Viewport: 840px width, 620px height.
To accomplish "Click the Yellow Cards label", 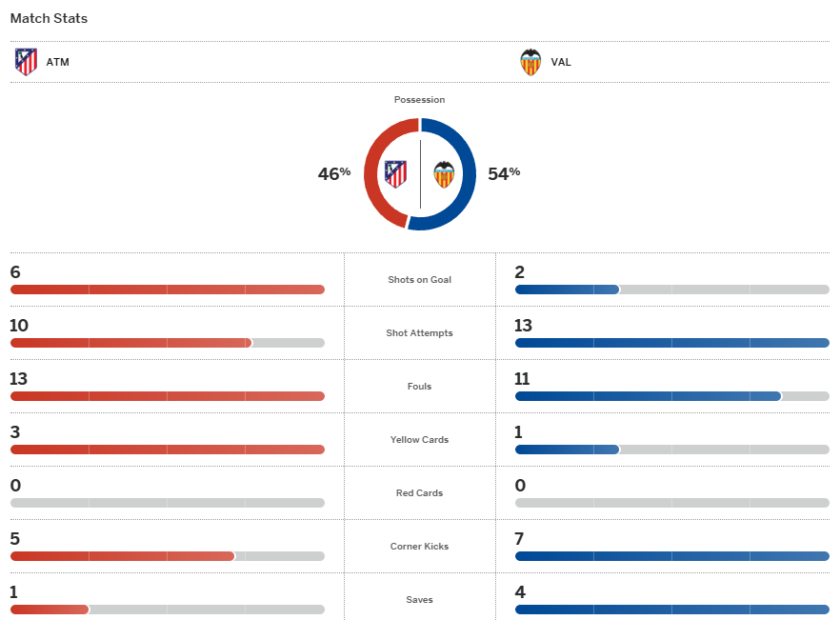I will tap(419, 440).
